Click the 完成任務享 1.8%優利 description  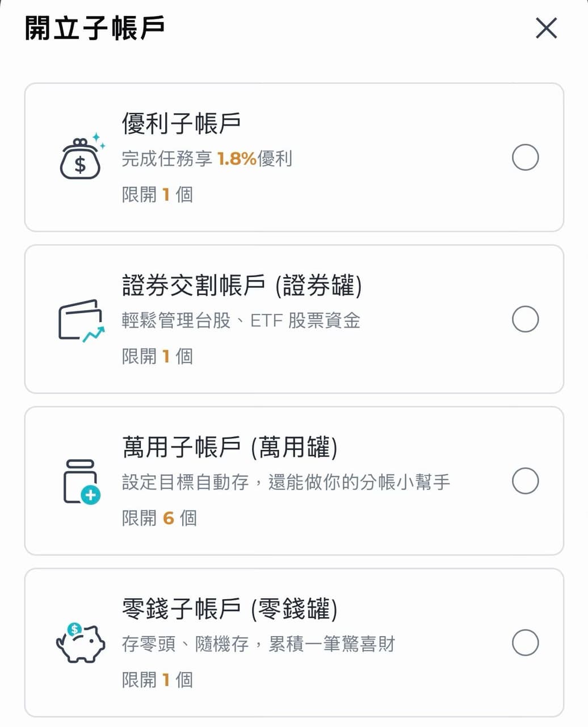[x=207, y=158]
